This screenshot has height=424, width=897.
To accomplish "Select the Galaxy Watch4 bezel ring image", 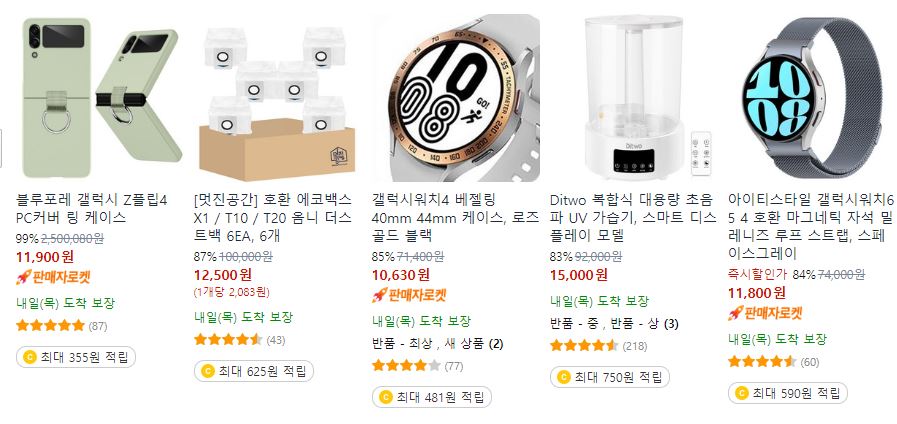I will tap(455, 98).
